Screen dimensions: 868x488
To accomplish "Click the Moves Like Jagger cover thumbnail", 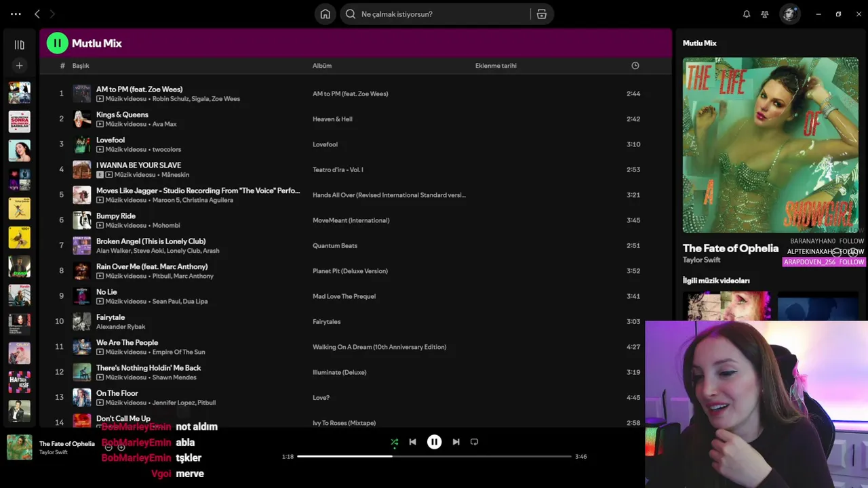I will 81,195.
